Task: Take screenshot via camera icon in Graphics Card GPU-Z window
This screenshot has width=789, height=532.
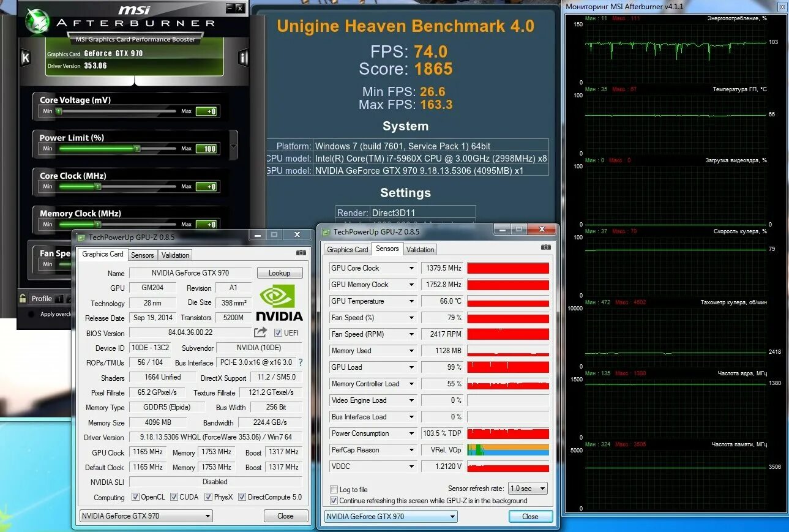Action: point(301,253)
